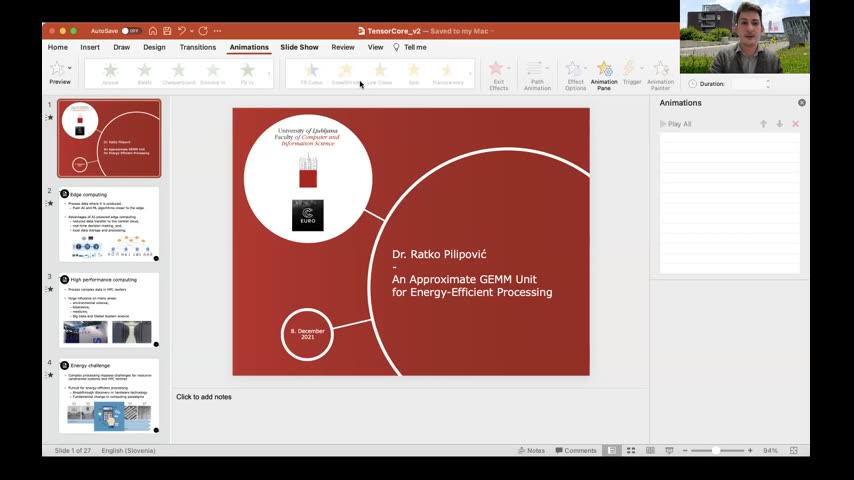Click the Undo arrow icon
This screenshot has width=854, height=480.
pos(181,31)
